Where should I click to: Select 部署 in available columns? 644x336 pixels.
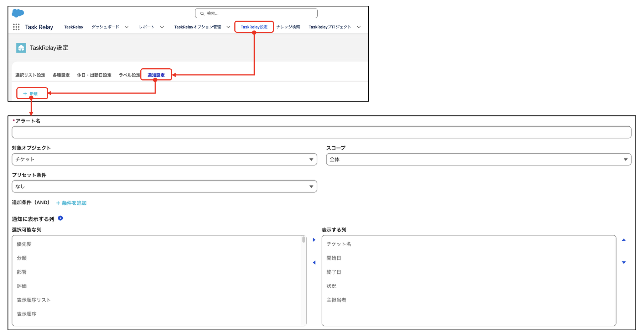tap(22, 272)
